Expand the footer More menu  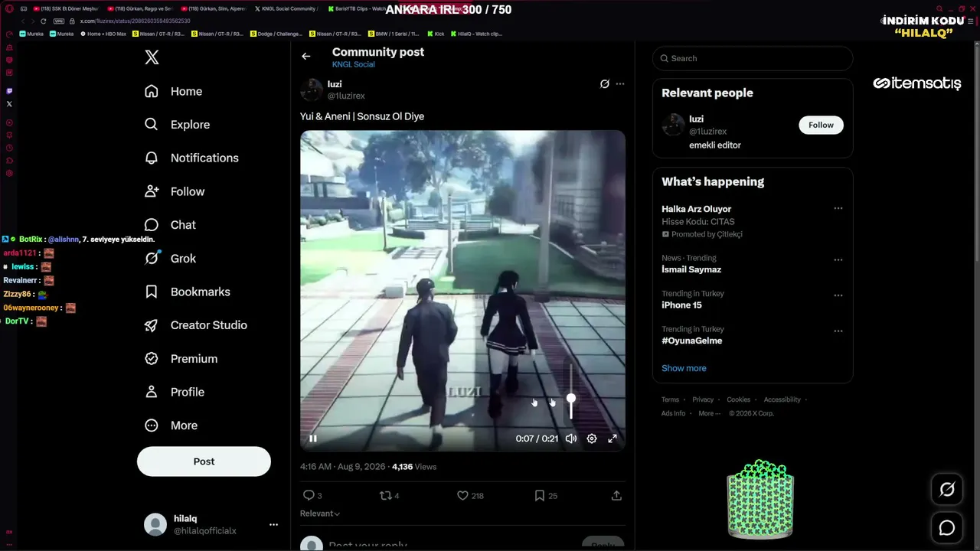[x=709, y=413]
